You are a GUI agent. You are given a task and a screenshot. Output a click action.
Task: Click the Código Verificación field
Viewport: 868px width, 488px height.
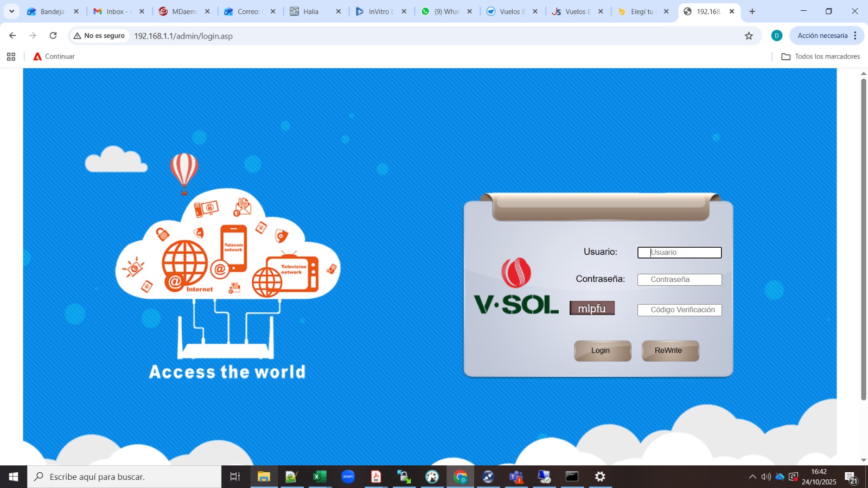pyautogui.click(x=679, y=310)
